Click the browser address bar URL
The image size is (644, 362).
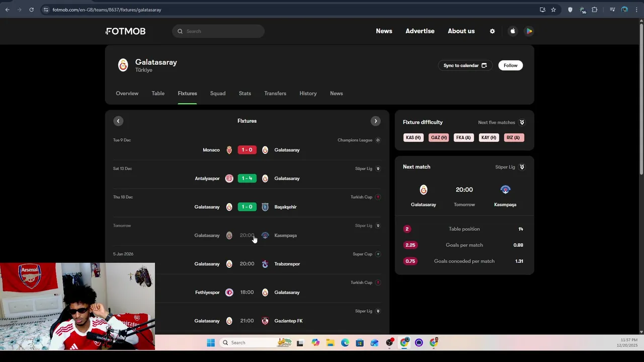coord(107,10)
